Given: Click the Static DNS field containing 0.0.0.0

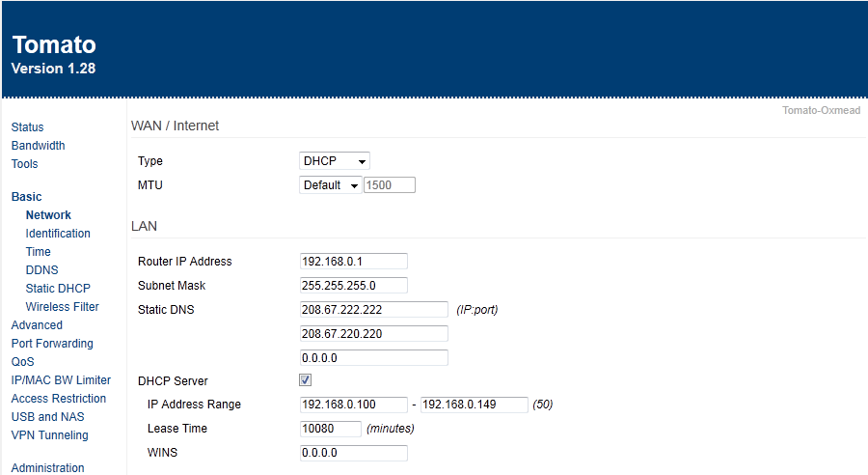Looking at the screenshot, I should click(373, 358).
